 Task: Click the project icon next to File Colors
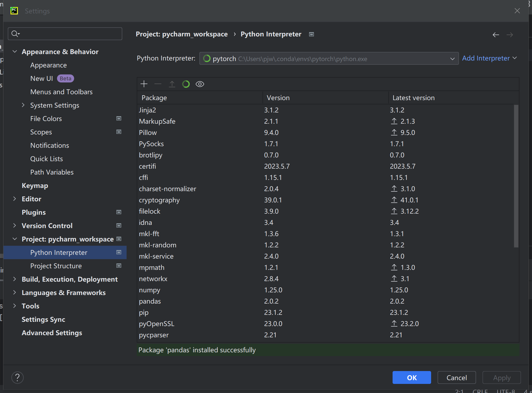(x=119, y=118)
